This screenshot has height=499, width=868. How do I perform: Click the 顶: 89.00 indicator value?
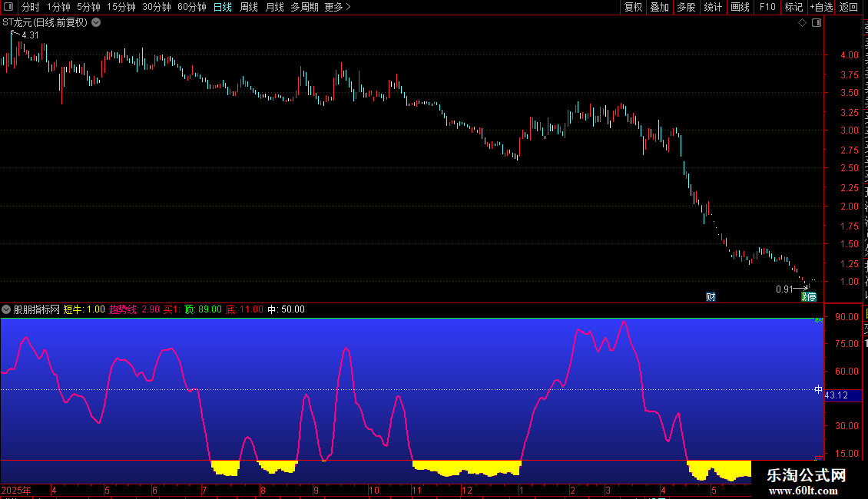tap(203, 309)
